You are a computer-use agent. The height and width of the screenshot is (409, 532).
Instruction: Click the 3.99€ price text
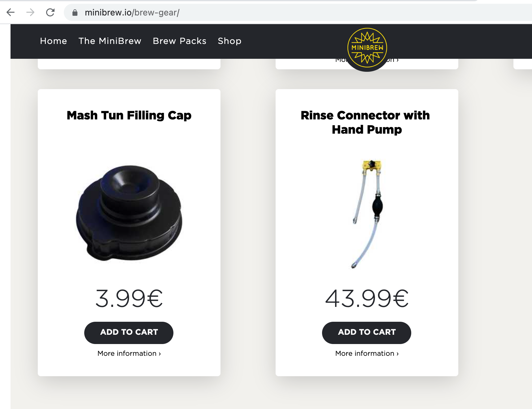129,299
